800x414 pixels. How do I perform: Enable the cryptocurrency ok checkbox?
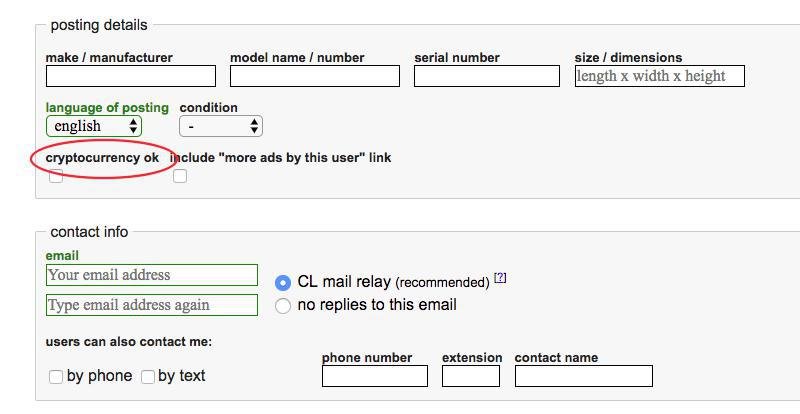(56, 176)
